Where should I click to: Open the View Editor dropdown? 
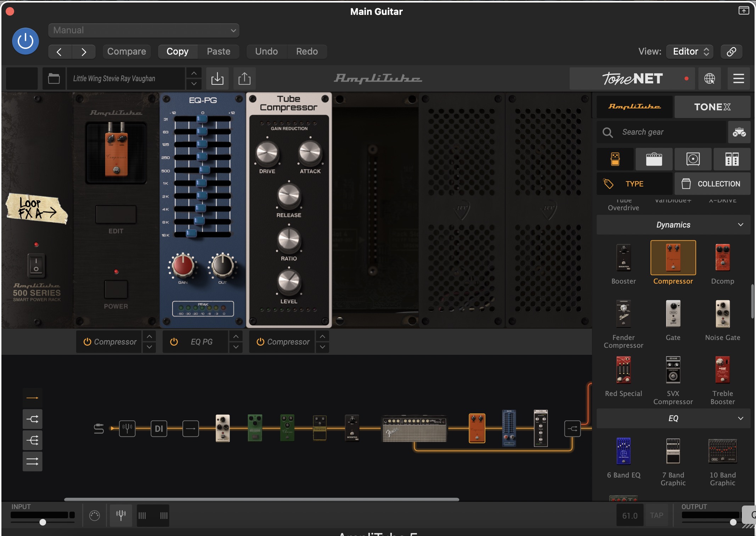(690, 52)
